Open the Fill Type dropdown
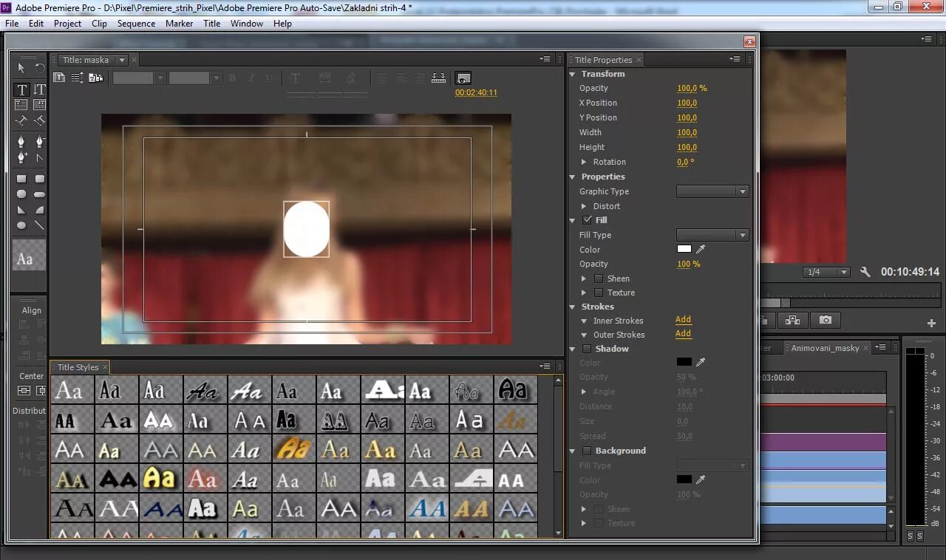 (712, 235)
